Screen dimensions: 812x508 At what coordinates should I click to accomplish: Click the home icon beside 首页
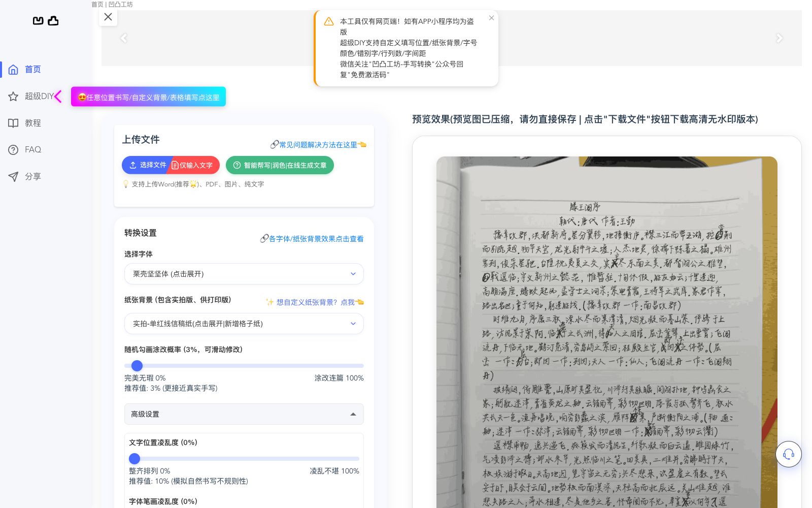14,70
